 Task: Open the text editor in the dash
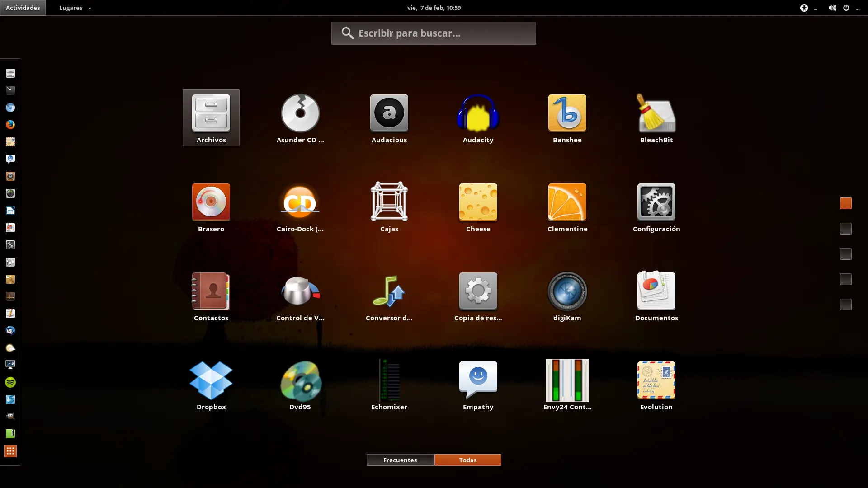click(x=10, y=314)
